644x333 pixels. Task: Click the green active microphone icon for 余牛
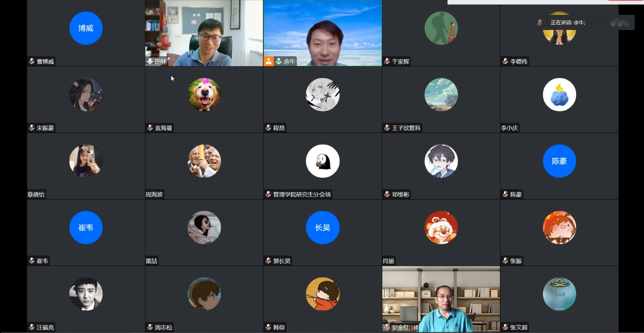tap(278, 61)
